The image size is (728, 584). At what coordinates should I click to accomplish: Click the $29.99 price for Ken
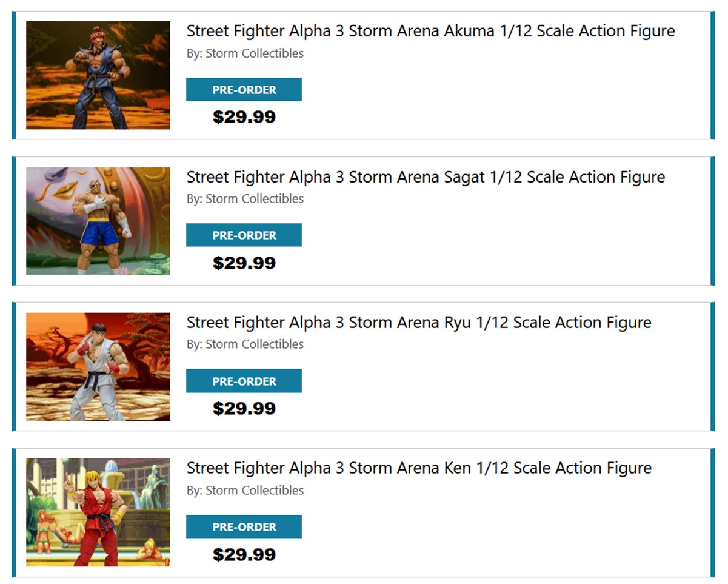(244, 554)
